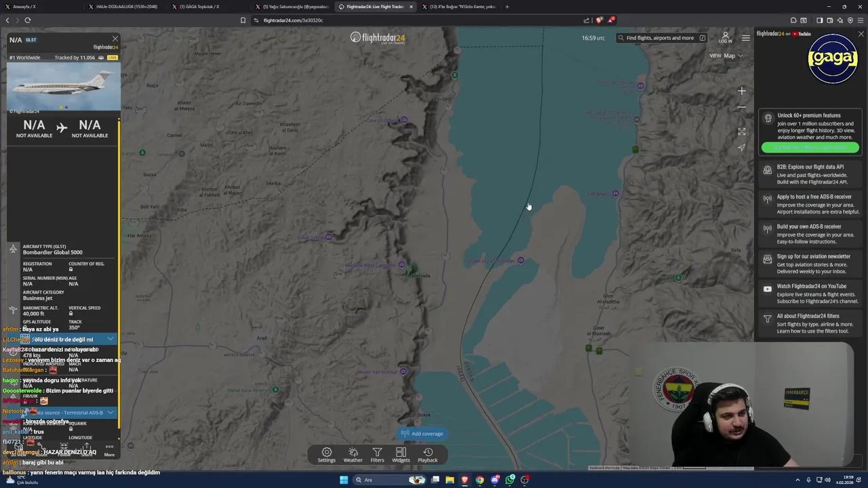Open B2B flight data API link
This screenshot has height=488, width=868.
tap(810, 174)
